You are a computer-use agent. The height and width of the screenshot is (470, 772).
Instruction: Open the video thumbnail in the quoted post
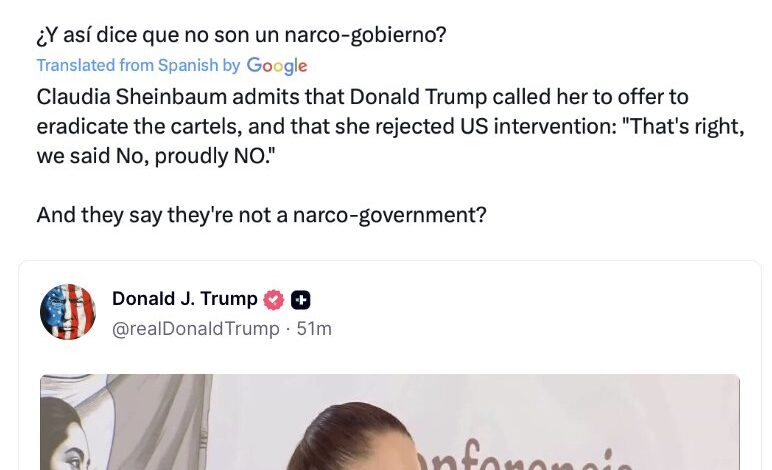[x=390, y=422]
